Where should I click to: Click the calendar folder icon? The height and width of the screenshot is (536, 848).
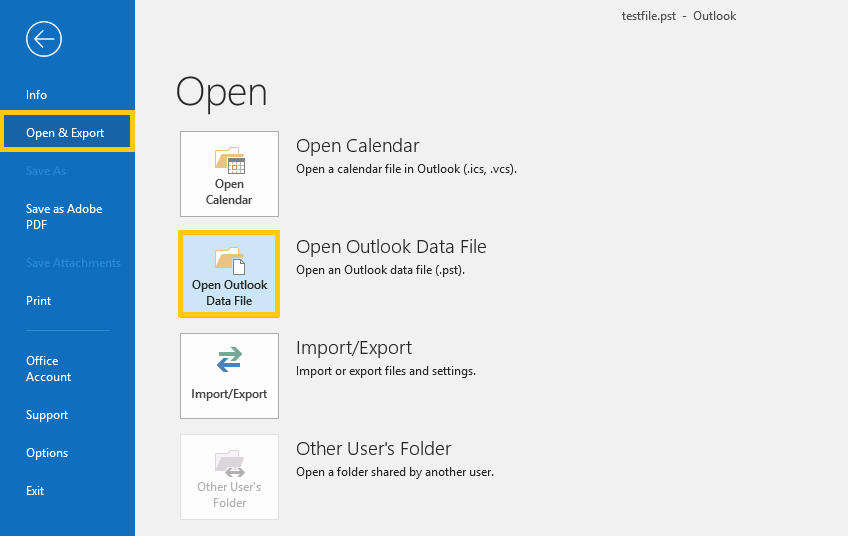(x=230, y=160)
